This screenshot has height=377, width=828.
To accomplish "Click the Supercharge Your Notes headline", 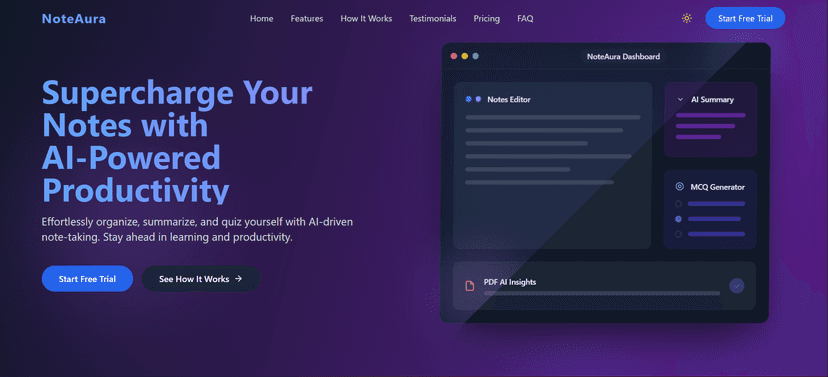I will pos(177,141).
